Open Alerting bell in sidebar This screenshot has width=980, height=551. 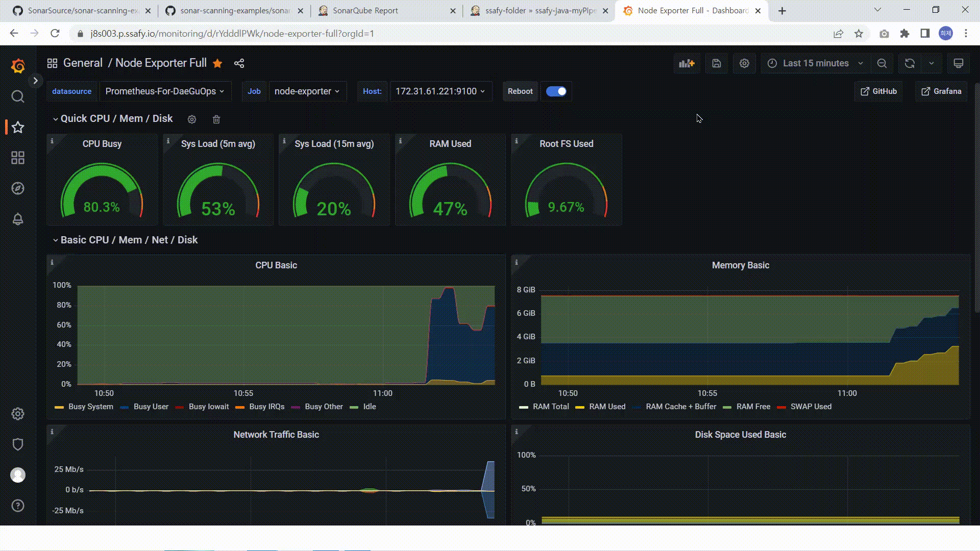coord(18,219)
